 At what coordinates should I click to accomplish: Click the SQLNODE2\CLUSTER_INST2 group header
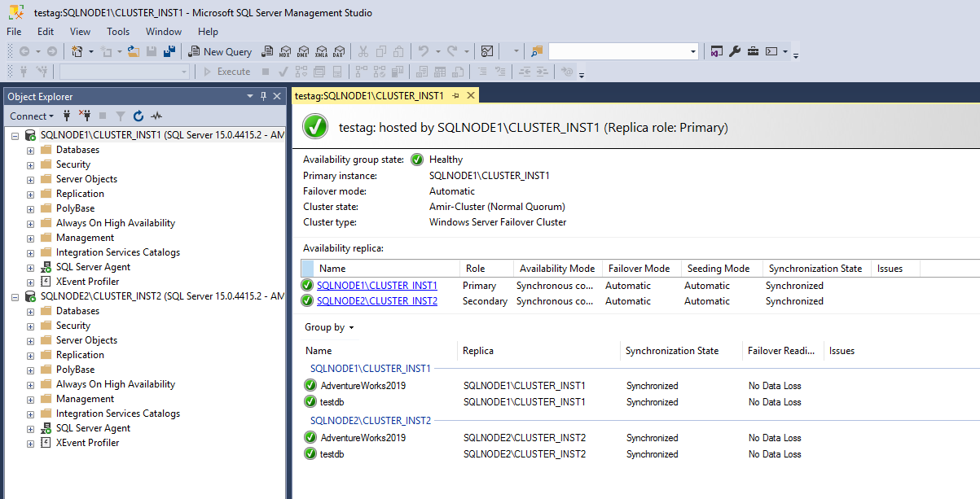371,421
